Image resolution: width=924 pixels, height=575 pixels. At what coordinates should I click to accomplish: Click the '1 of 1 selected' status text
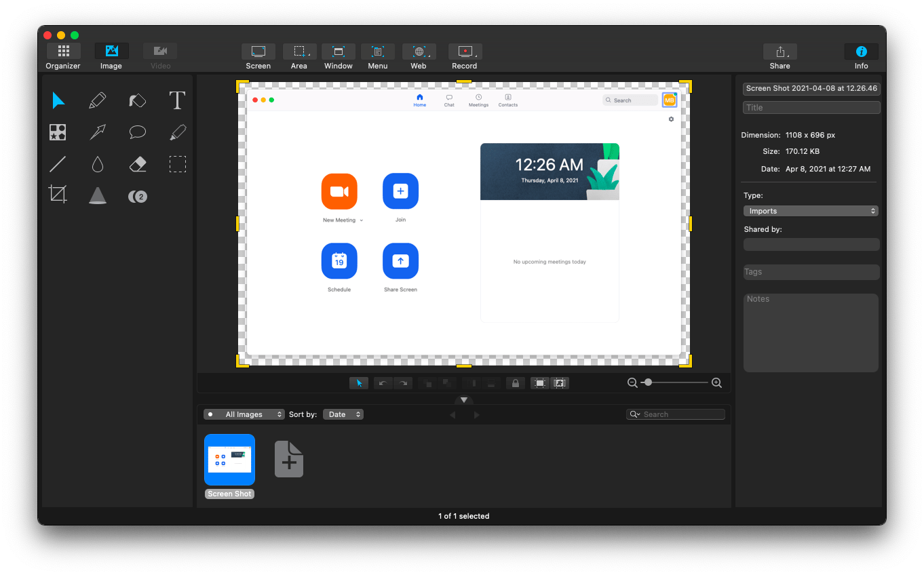tap(464, 516)
